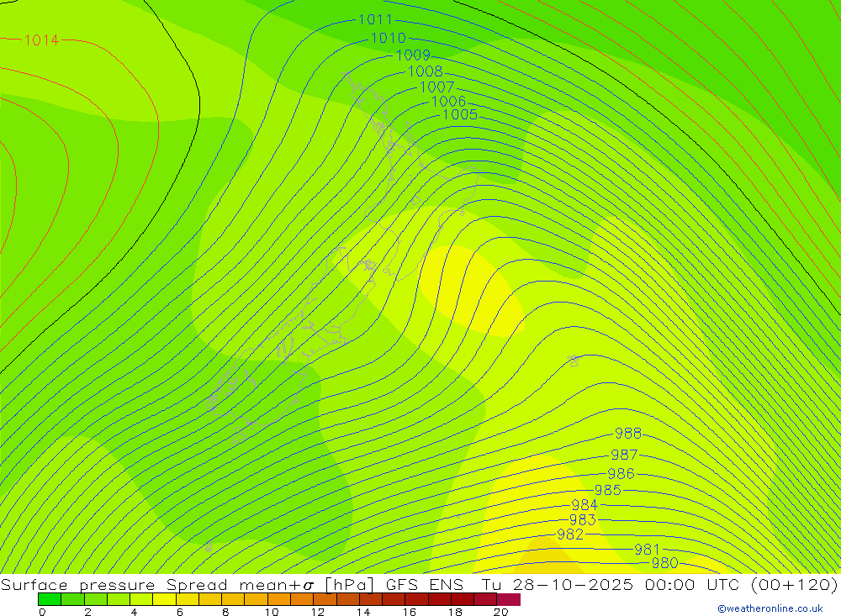This screenshot has height=616, width=841.
Task: Click legend scale value 10
Action: pyautogui.click(x=272, y=612)
